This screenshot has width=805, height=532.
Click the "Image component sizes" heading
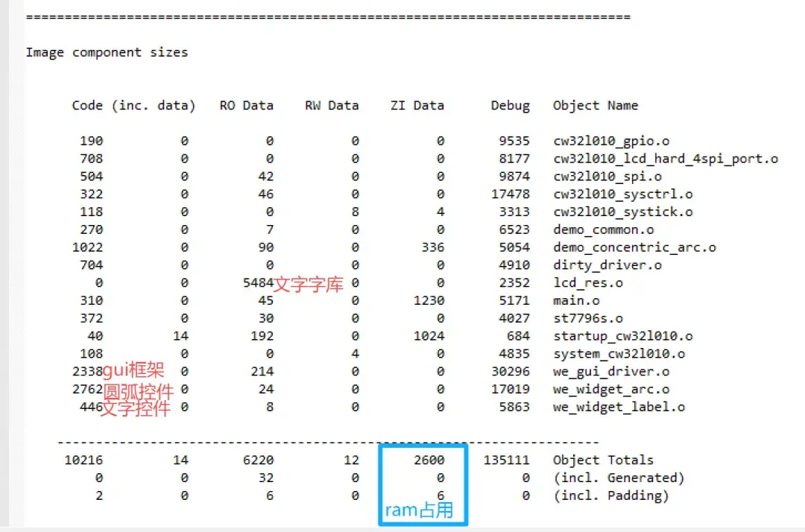(107, 52)
